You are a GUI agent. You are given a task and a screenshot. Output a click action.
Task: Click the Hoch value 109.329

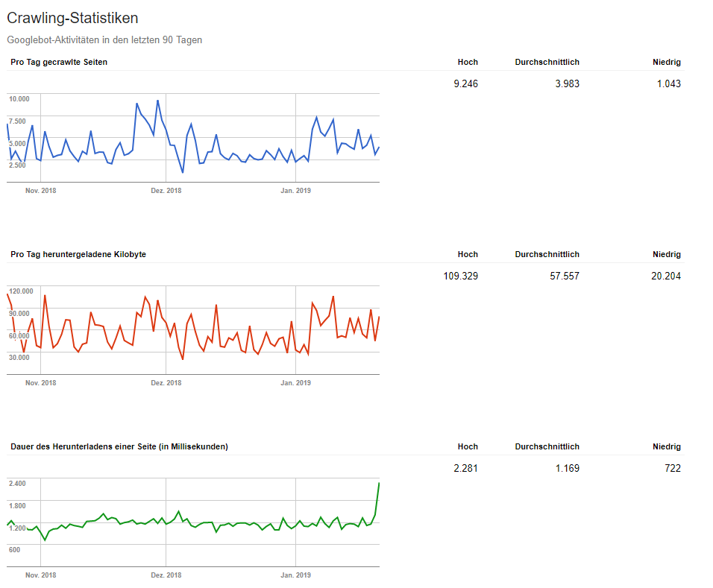[461, 276]
